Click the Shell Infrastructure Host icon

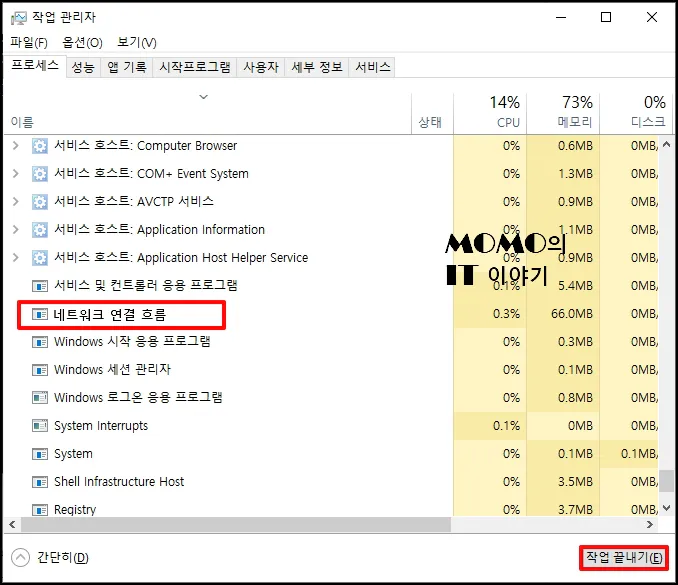(40, 482)
